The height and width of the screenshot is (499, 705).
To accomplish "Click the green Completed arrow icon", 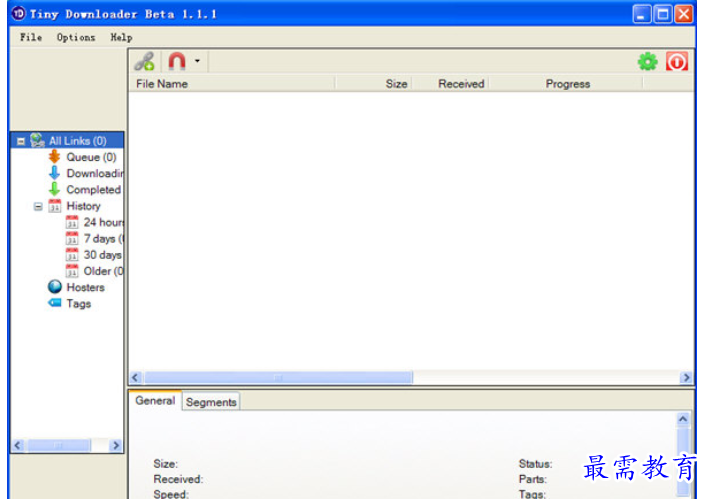I will pos(54,189).
